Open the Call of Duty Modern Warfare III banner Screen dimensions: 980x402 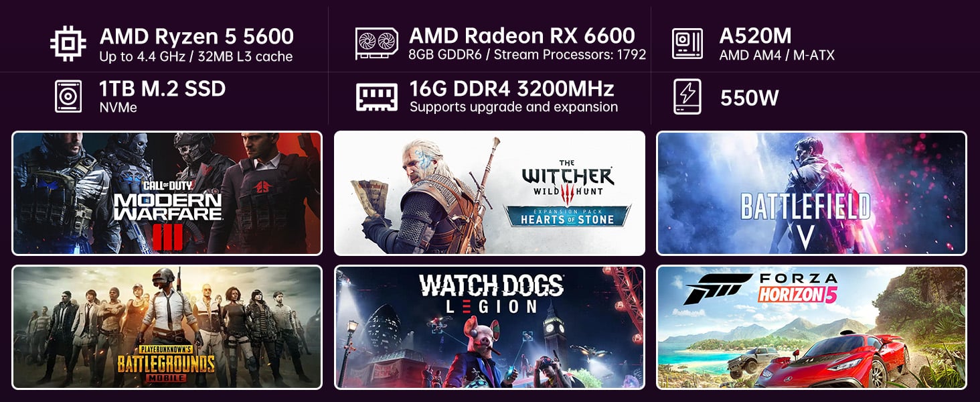167,193
